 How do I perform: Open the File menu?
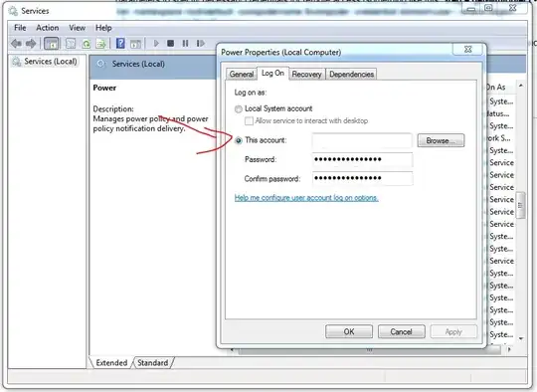coord(20,28)
